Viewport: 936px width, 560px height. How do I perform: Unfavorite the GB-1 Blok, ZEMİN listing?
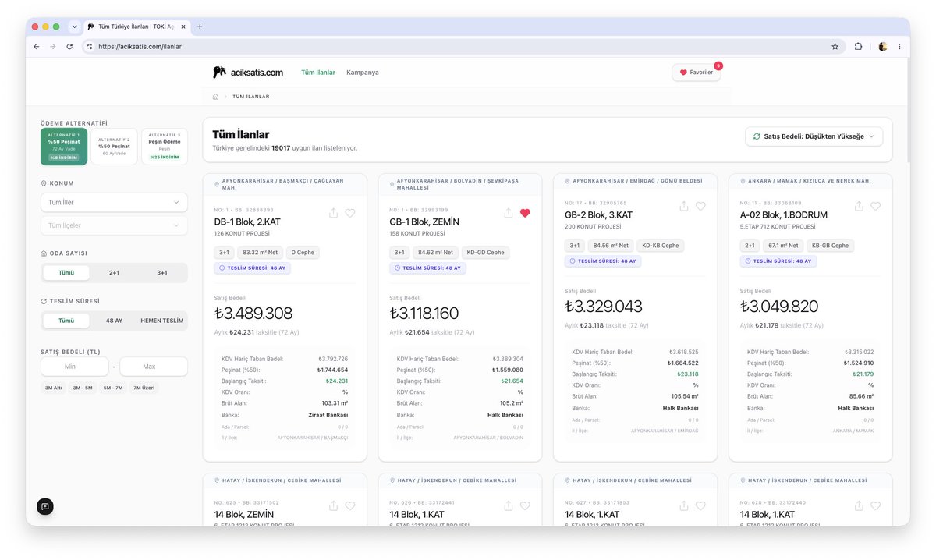(525, 213)
